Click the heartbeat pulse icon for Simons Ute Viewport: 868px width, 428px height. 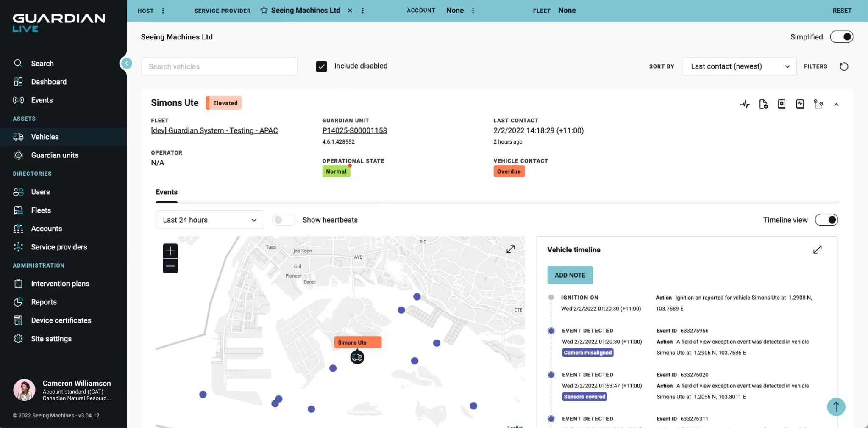coord(745,104)
